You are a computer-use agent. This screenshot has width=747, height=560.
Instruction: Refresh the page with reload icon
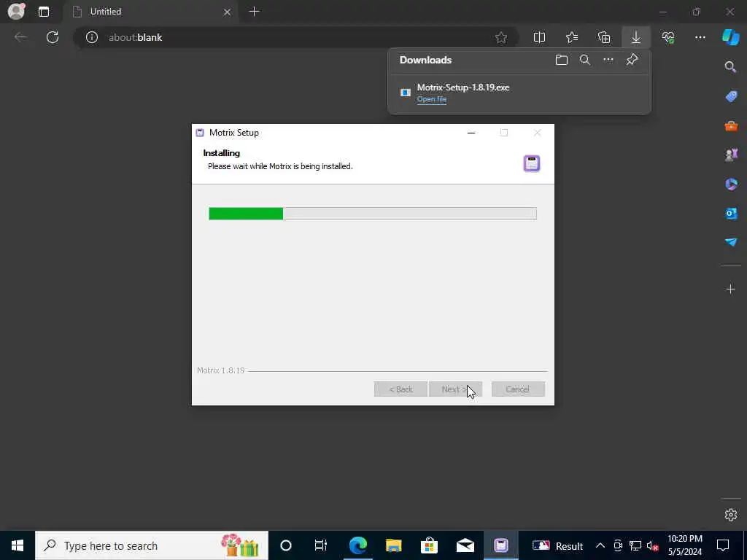(53, 37)
